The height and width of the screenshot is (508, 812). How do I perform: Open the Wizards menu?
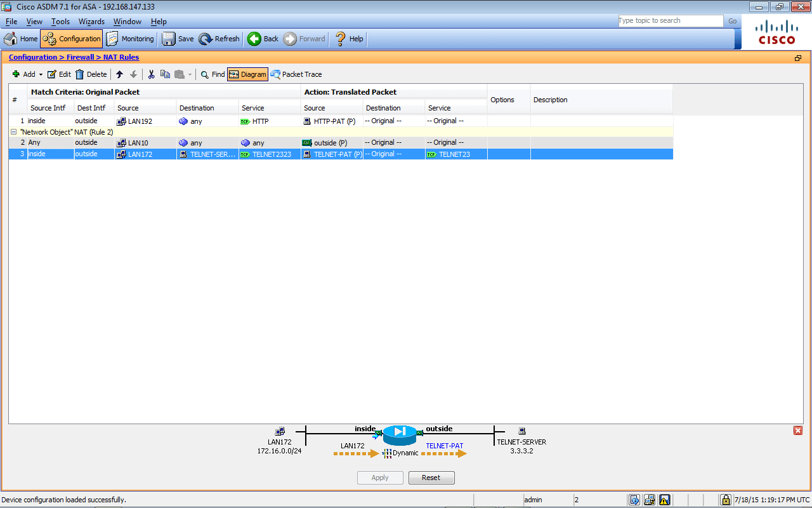click(x=91, y=22)
